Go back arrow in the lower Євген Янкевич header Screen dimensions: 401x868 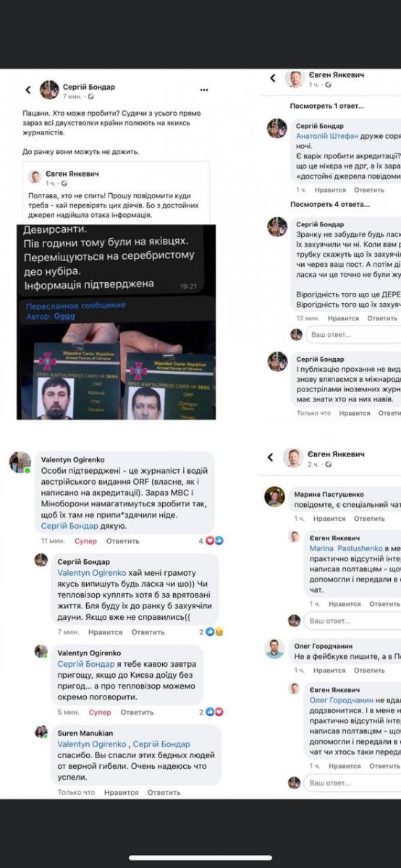point(271,457)
